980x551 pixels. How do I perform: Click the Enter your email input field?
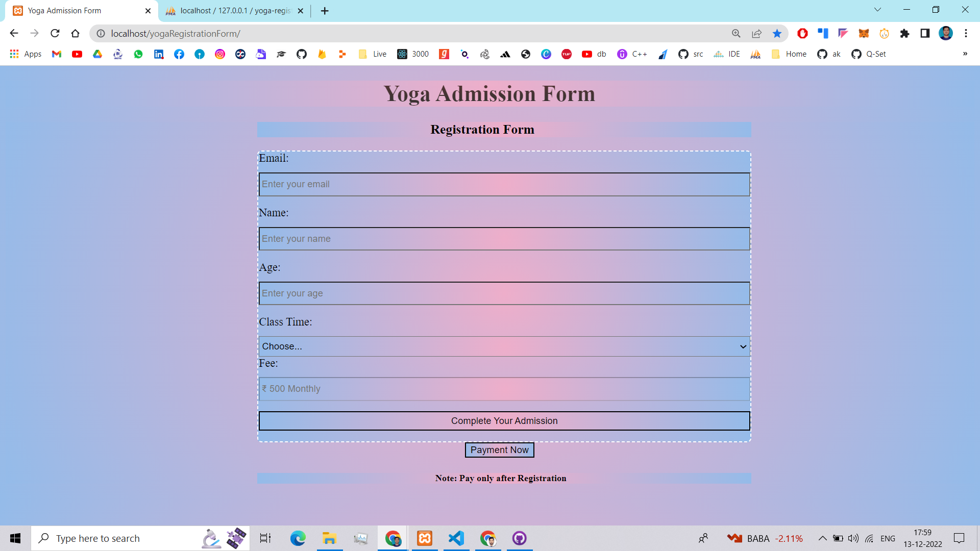point(504,184)
